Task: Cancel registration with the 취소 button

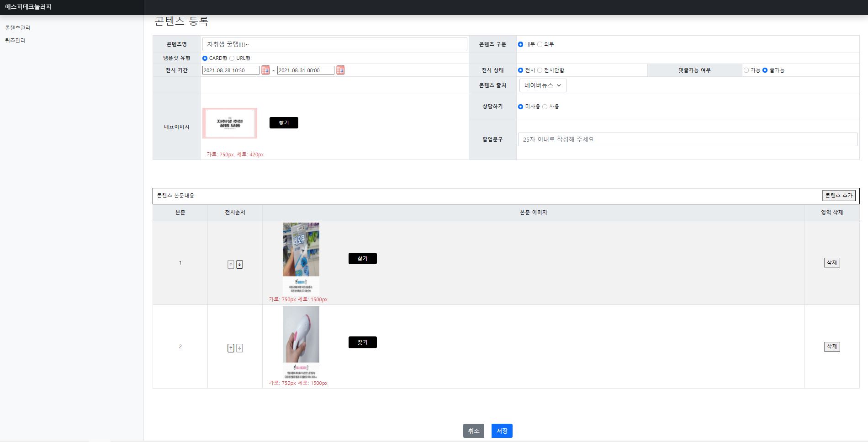Action: click(474, 430)
